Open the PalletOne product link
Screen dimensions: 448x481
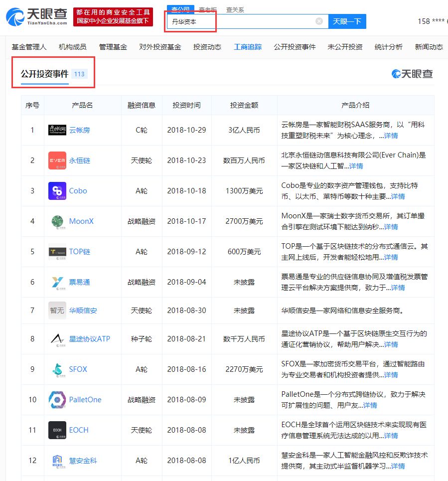(x=85, y=399)
